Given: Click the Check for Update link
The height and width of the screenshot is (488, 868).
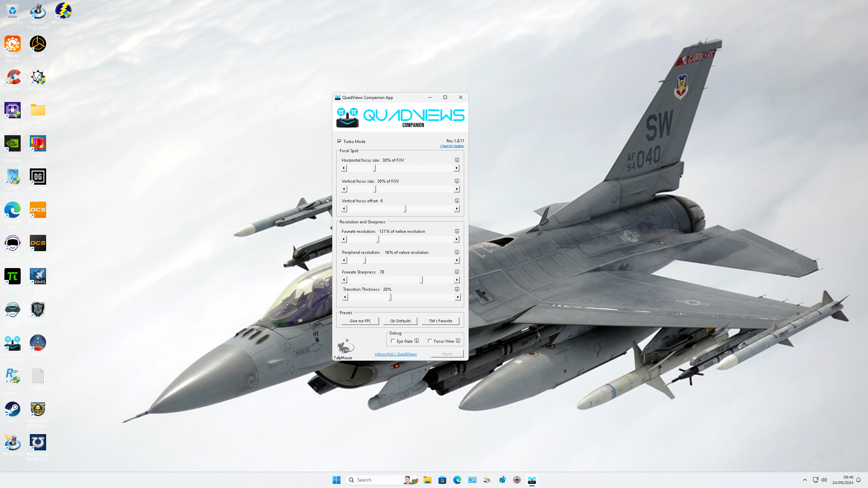Looking at the screenshot, I should coord(452,146).
